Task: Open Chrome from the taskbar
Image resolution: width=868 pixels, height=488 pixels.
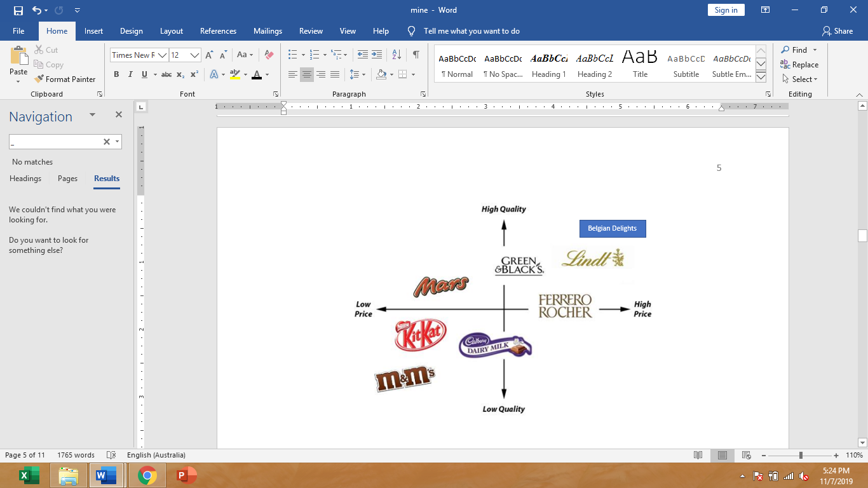Action: click(147, 475)
